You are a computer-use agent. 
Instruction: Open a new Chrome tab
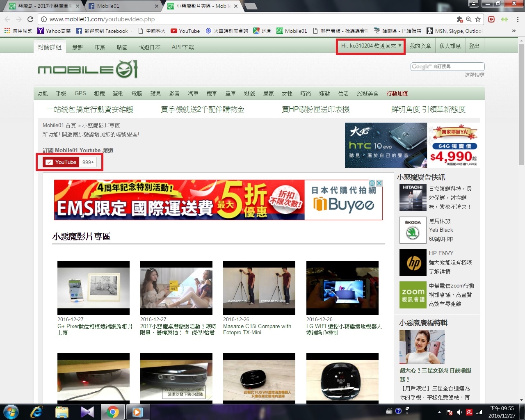[x=251, y=6]
